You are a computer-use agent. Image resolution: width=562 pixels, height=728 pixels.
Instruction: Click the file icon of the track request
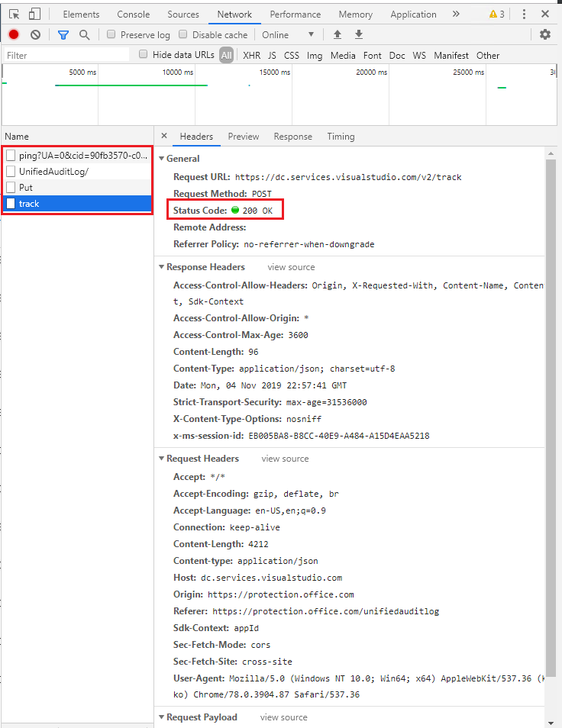[11, 203]
